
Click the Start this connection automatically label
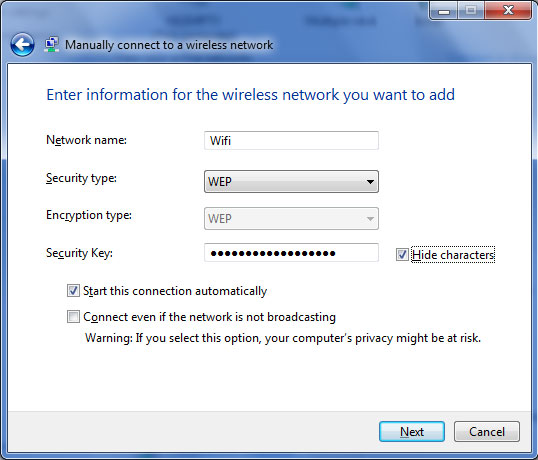tap(175, 291)
